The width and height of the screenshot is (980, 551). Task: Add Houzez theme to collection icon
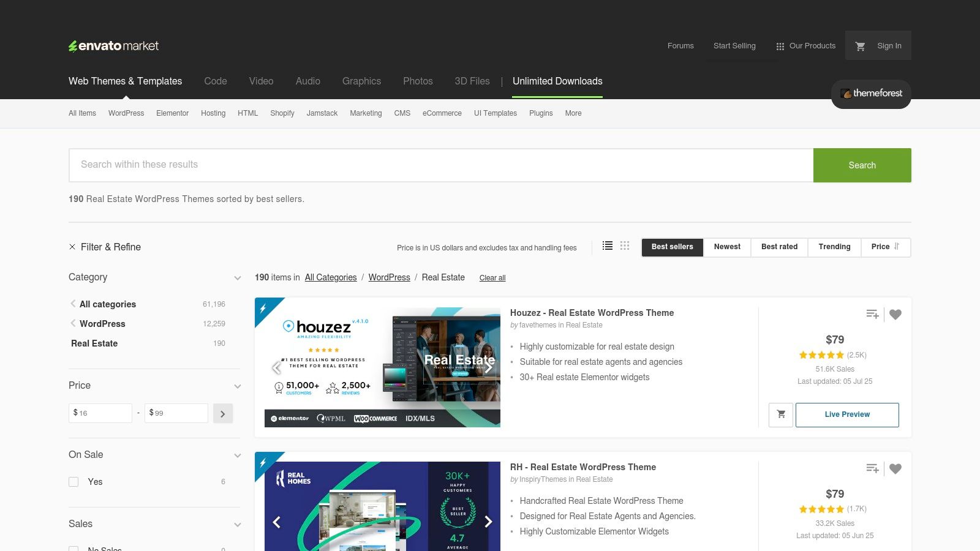(x=873, y=314)
